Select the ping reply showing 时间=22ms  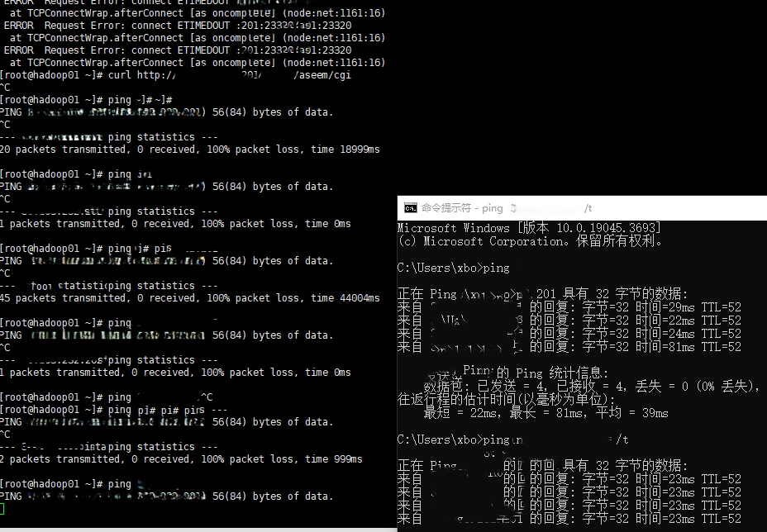pos(569,321)
